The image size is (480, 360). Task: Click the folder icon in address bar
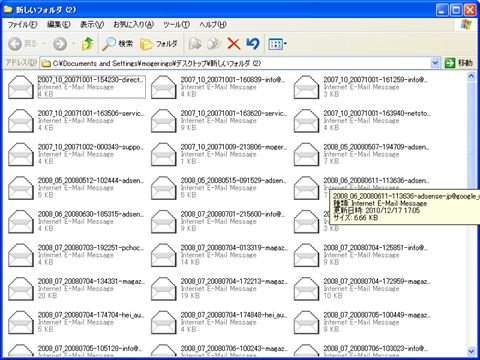pos(46,63)
